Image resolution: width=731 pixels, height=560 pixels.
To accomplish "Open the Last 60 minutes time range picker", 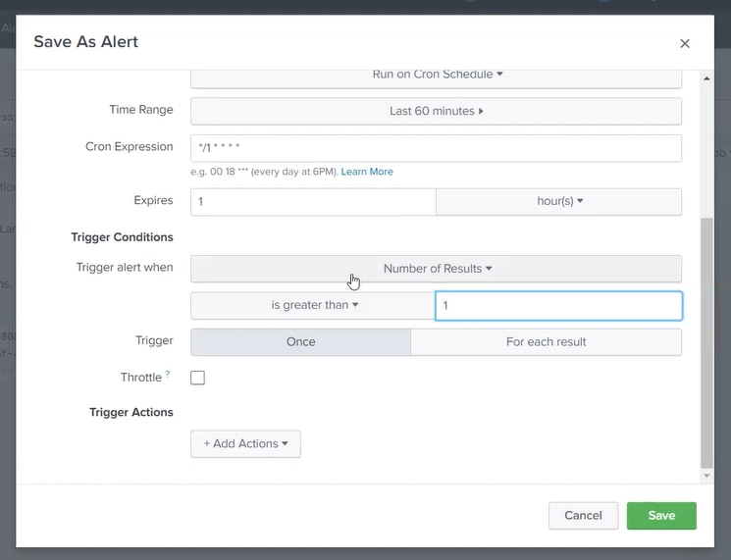I will point(436,112).
